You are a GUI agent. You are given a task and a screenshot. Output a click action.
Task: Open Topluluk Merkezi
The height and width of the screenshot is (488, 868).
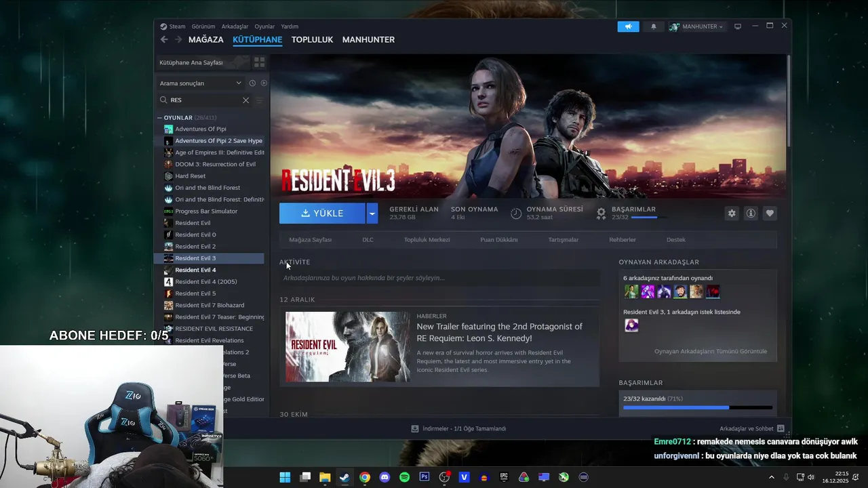click(427, 240)
